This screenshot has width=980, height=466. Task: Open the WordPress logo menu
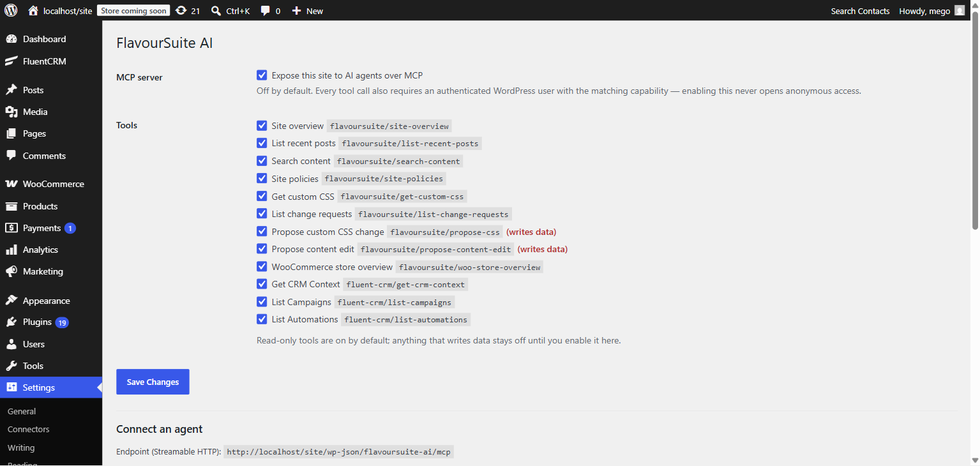point(11,10)
